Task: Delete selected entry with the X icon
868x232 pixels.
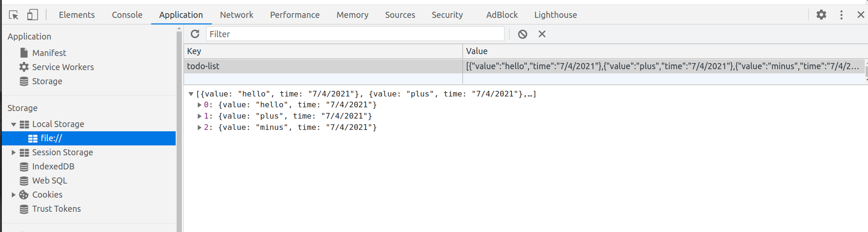Action: [x=542, y=34]
